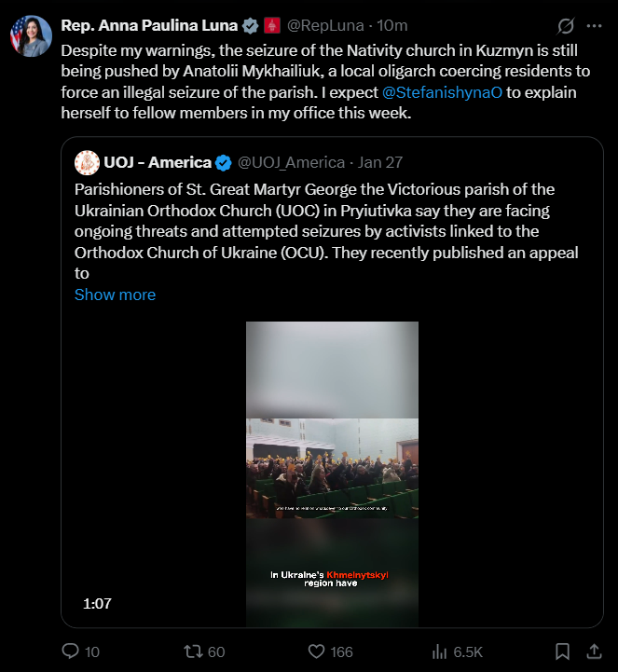Click the share upload icon

tap(593, 651)
